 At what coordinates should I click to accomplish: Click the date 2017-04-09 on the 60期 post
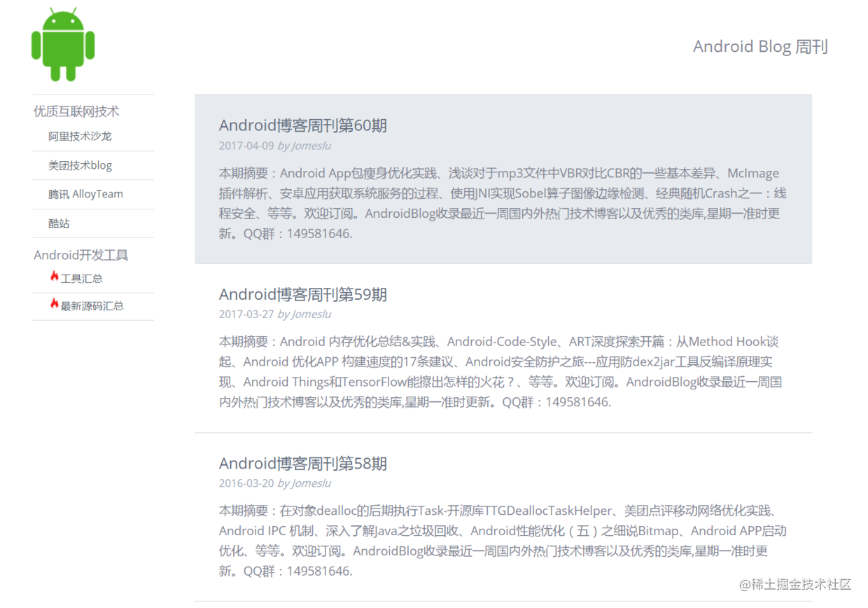(246, 146)
